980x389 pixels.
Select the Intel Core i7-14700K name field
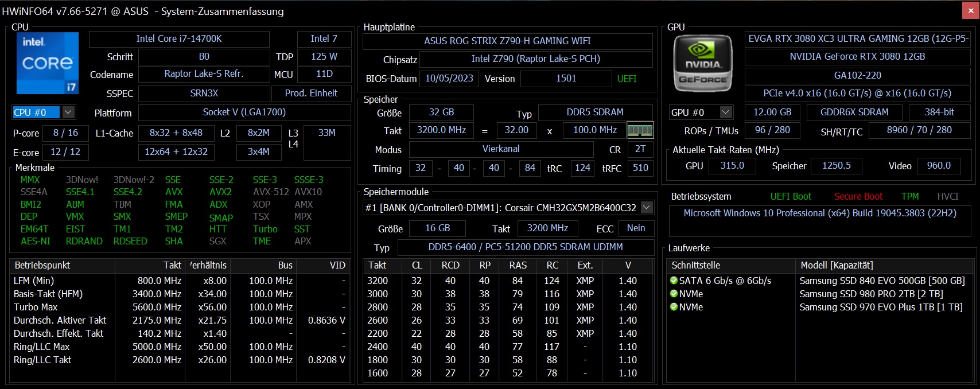tap(179, 39)
